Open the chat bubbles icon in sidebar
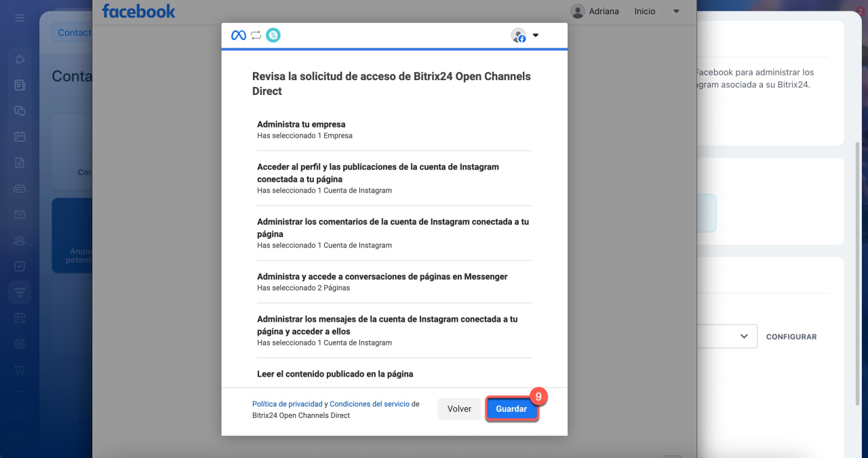Screen dimensions: 868x458 point(20,111)
